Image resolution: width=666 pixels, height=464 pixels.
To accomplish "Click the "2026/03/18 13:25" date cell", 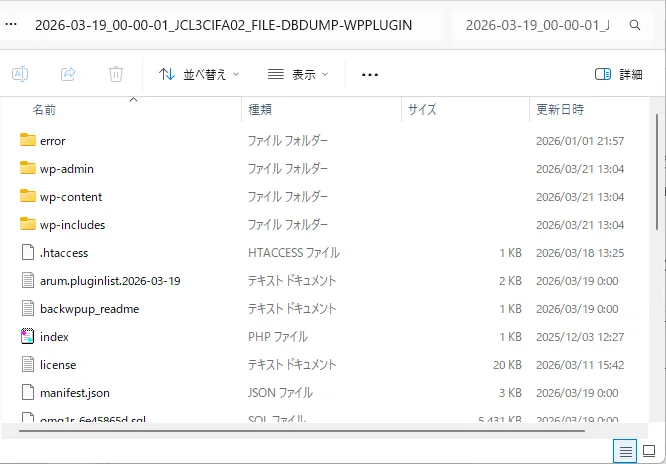I will point(580,253).
